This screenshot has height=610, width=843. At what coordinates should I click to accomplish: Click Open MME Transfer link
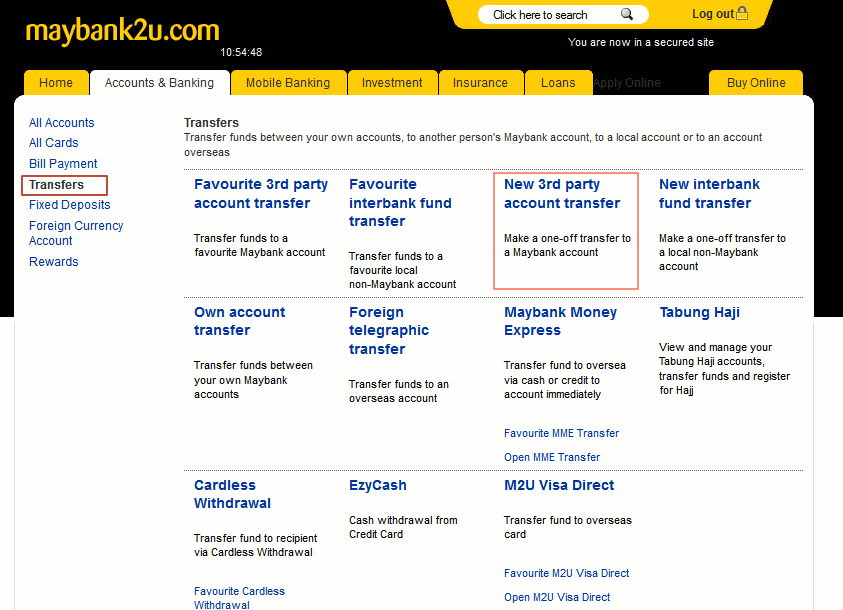point(552,457)
